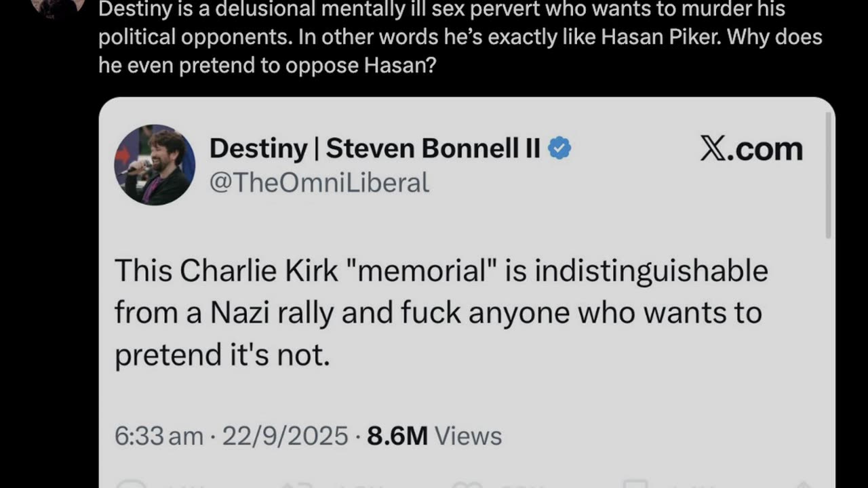This screenshot has width=868, height=488.
Task: Click the 6:33 am timestamp
Action: click(158, 436)
